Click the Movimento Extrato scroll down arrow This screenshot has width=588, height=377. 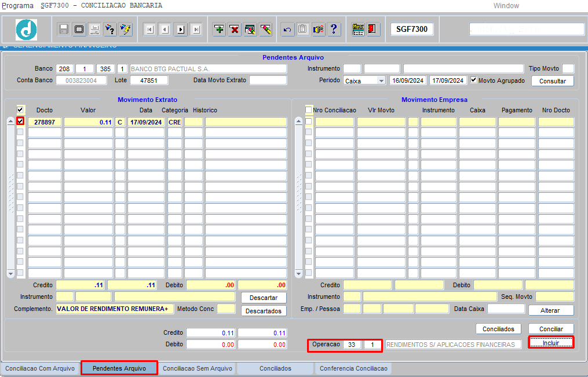pos(10,274)
